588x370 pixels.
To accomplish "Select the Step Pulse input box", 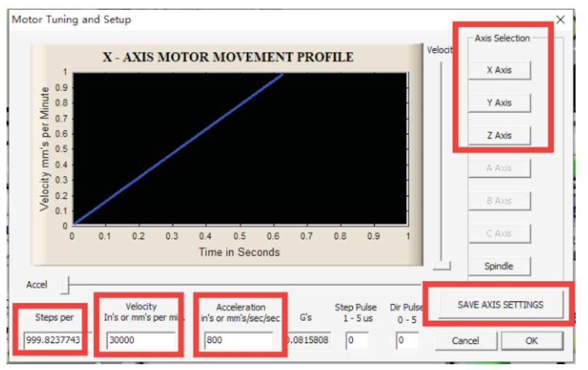I will pos(357,340).
